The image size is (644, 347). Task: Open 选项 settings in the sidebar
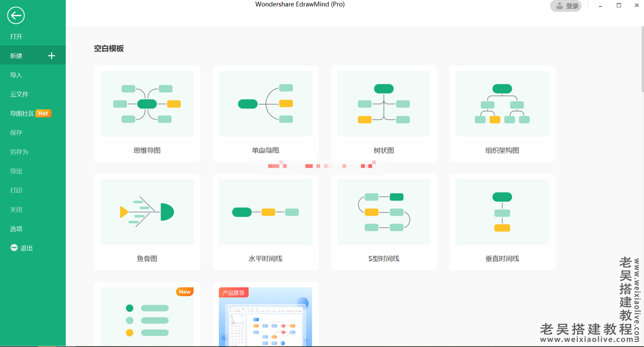click(x=32, y=229)
